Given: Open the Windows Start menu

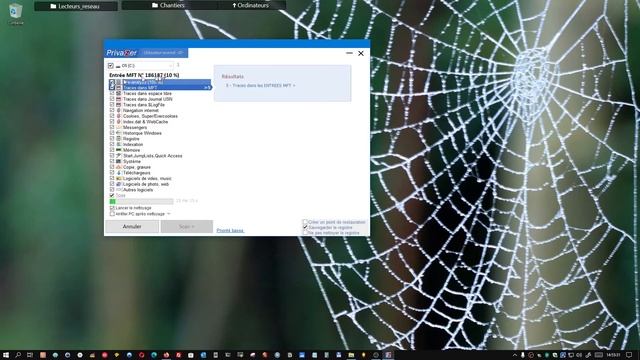Looking at the screenshot, I should pos(6,355).
